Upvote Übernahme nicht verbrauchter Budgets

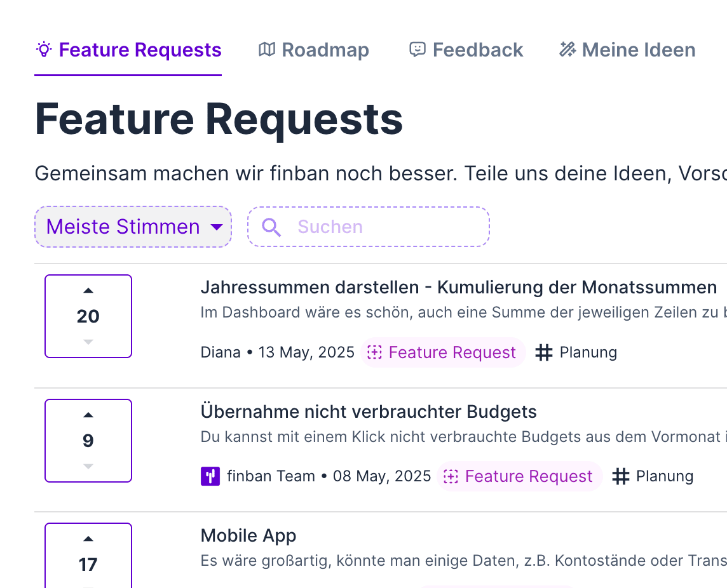coord(88,415)
